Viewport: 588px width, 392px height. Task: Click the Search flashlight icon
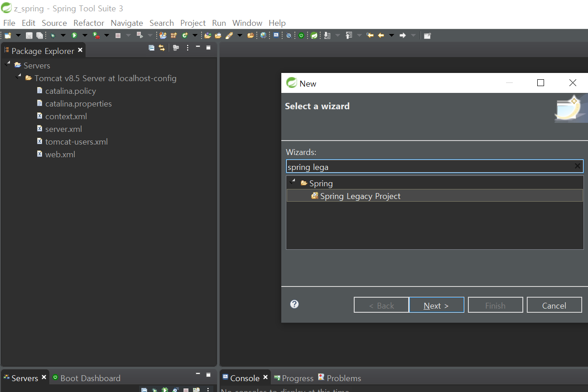(x=229, y=35)
